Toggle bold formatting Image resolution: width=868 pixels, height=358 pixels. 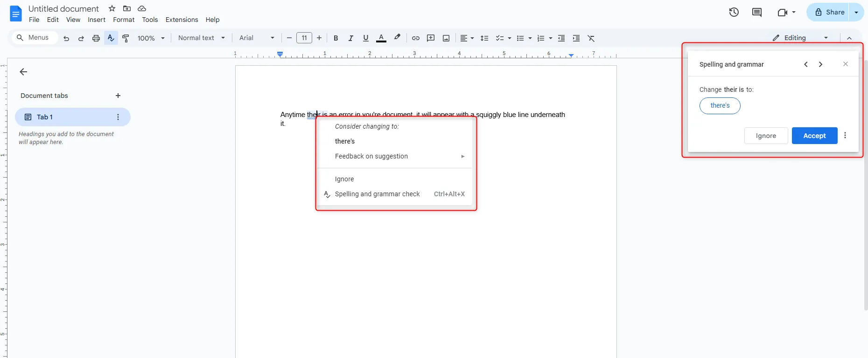click(336, 38)
